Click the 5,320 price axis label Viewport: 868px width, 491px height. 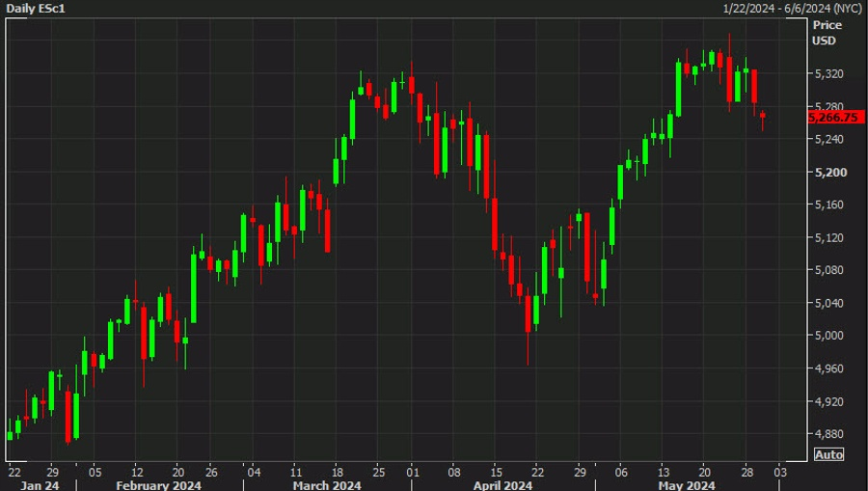(831, 73)
